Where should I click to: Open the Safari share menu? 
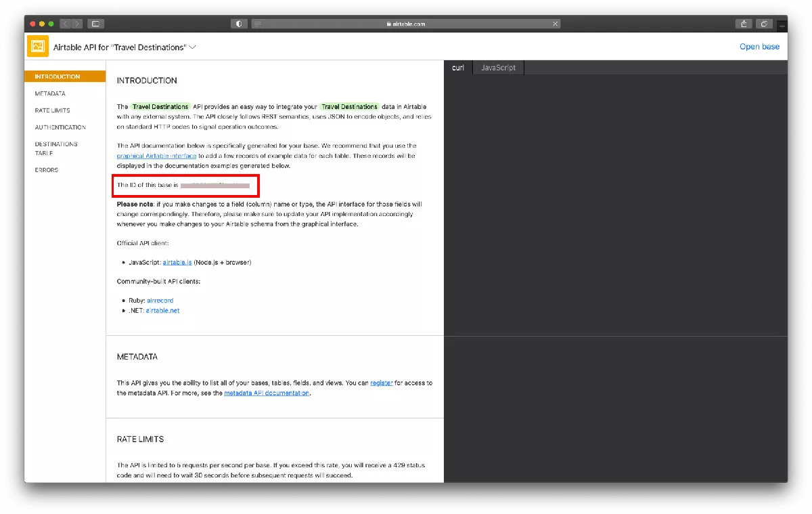click(x=744, y=24)
